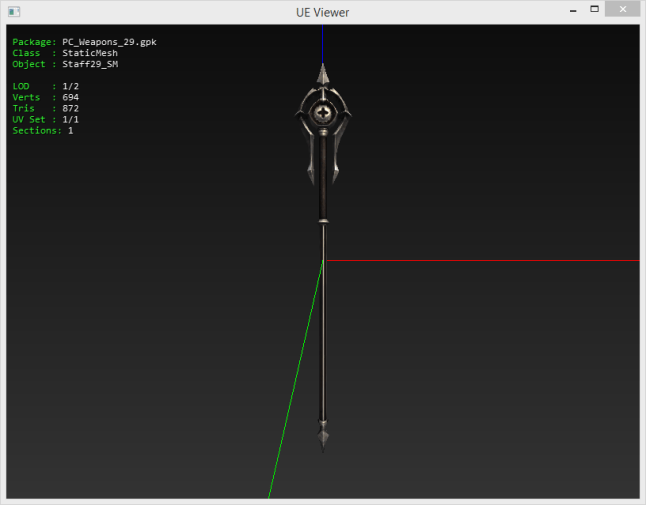Click the blue vertical axis line above staff
646x505 pixels.
click(x=322, y=40)
